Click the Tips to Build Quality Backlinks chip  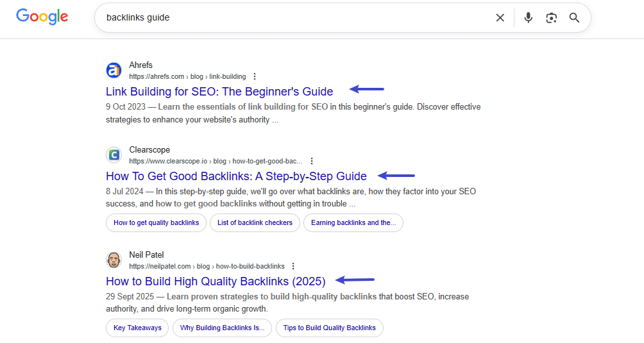330,328
